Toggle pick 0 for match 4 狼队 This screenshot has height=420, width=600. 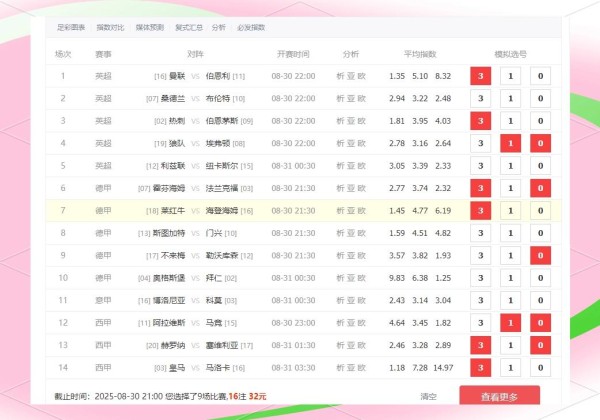(x=539, y=143)
